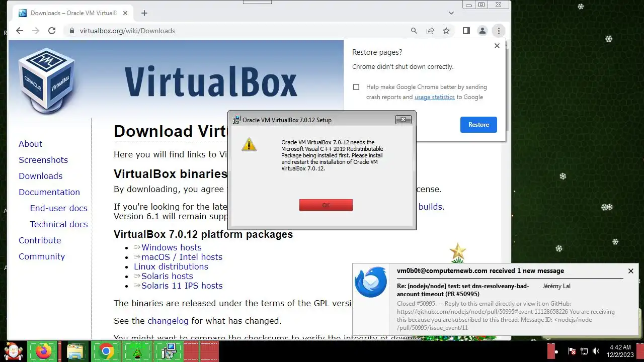Select the VirtualBox installer taskbar icon
Viewport: 644px width, 362px height.
(168, 351)
